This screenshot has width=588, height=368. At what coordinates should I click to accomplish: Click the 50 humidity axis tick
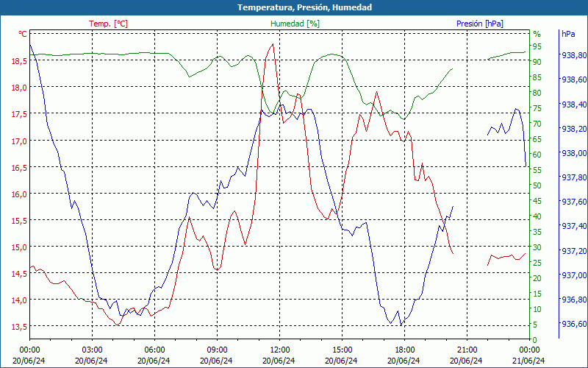(537, 185)
